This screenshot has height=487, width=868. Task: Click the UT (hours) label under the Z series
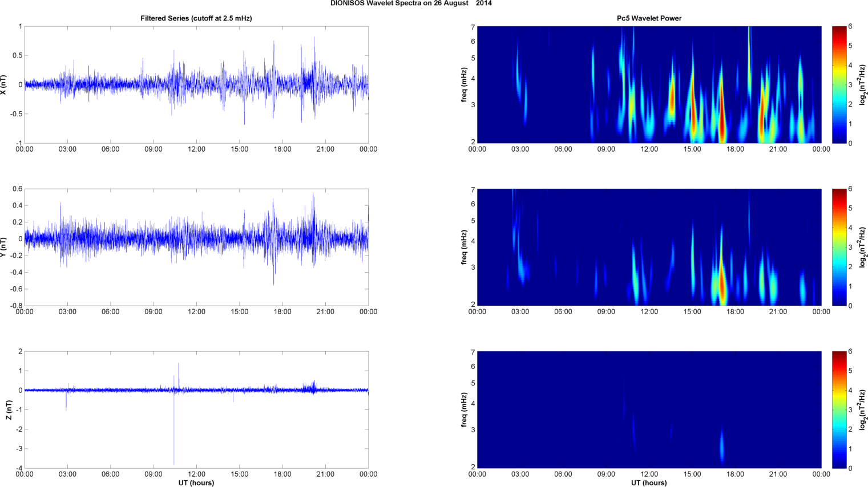(x=196, y=482)
